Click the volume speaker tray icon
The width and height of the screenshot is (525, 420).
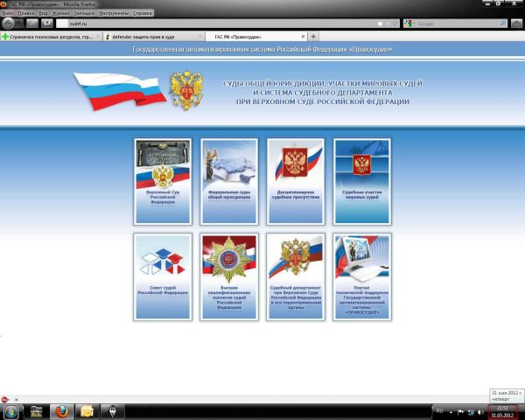point(480,412)
